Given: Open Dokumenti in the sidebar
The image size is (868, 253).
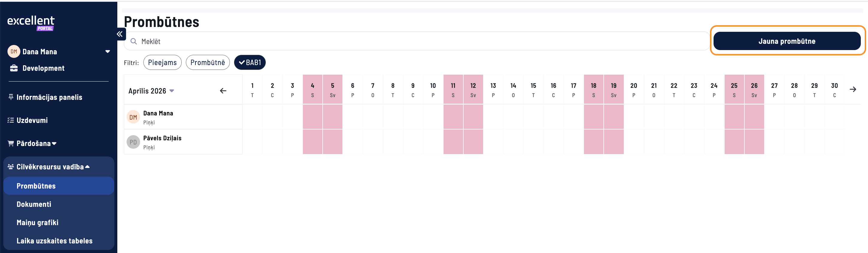Looking at the screenshot, I should (34, 204).
